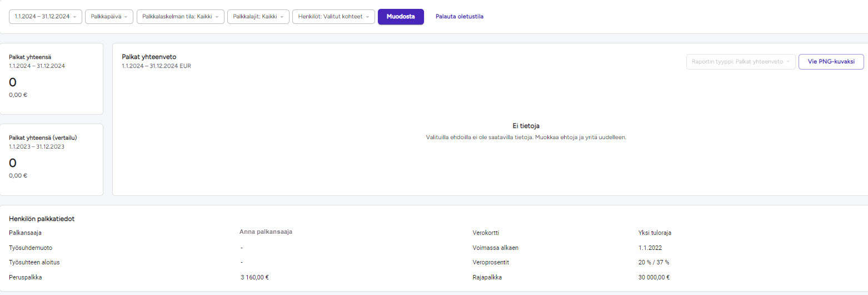Click the Palkat yhteenveto report heading
Screen dimensions: 868x295
point(149,57)
